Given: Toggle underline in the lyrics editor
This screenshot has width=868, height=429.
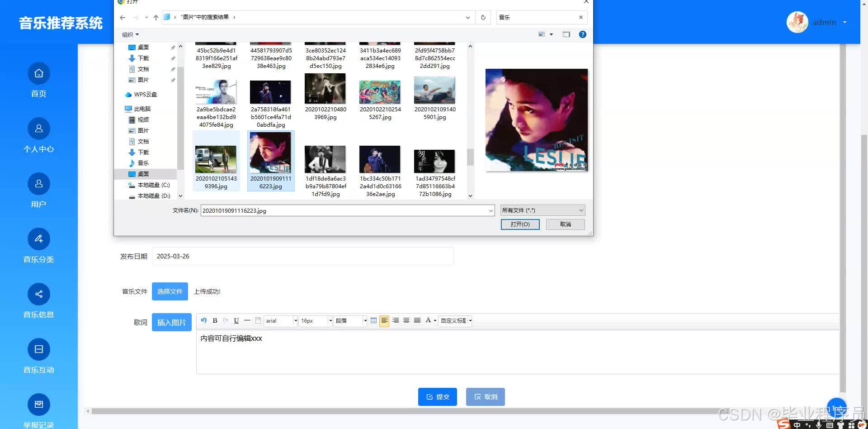Looking at the screenshot, I should (236, 320).
